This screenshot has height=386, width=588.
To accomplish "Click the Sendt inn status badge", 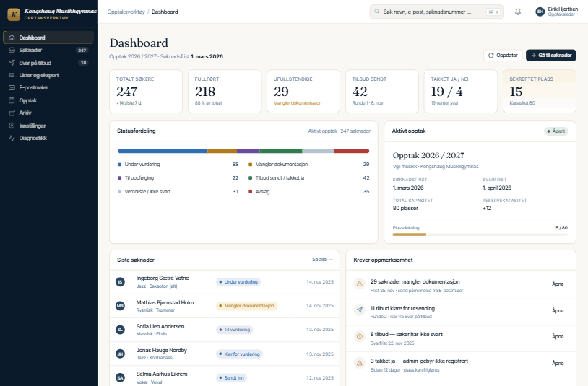I will tap(231, 378).
